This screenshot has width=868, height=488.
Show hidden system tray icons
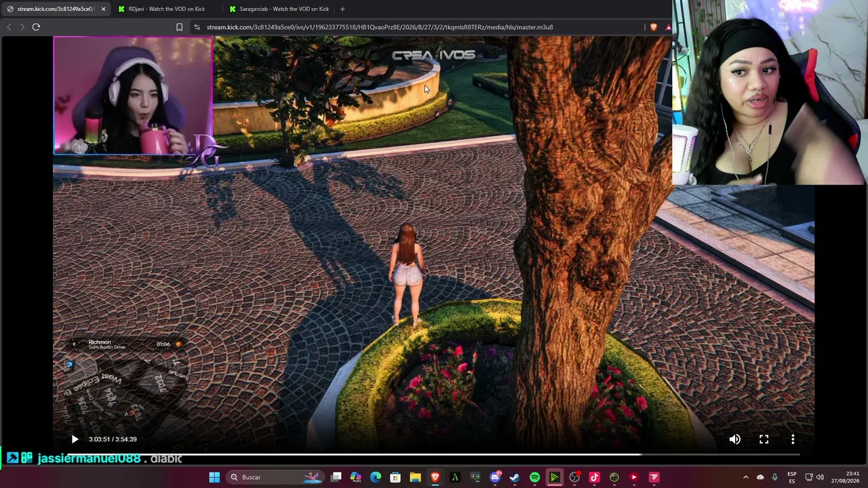point(745,477)
